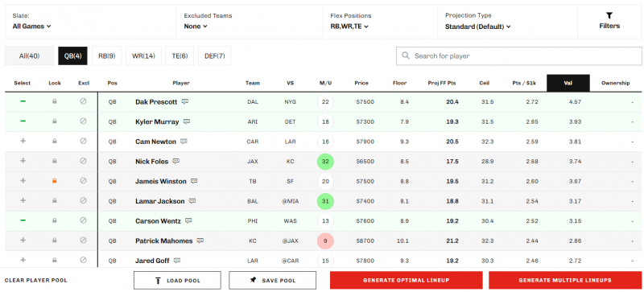Sort by the Price column header
The image size is (644, 292).
pyautogui.click(x=361, y=83)
